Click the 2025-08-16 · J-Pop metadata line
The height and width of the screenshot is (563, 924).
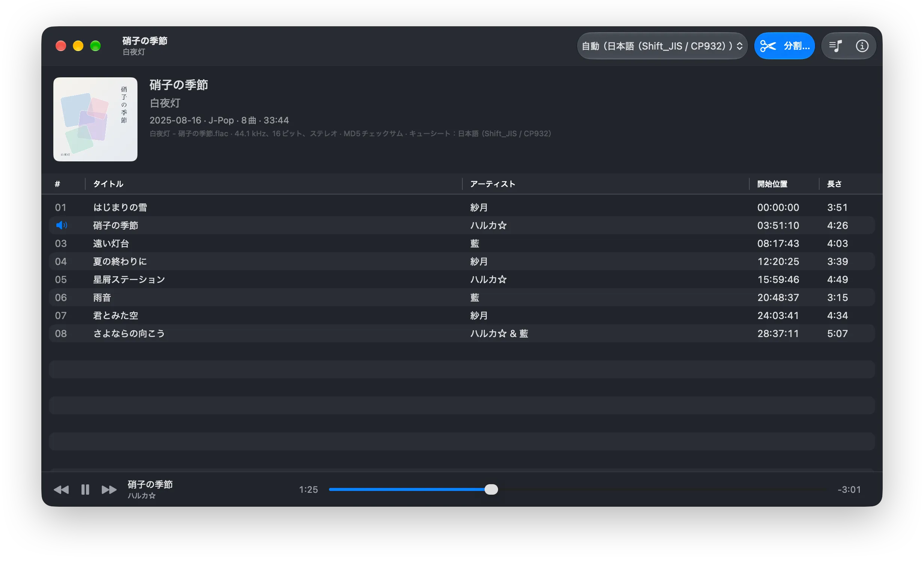pyautogui.click(x=219, y=120)
